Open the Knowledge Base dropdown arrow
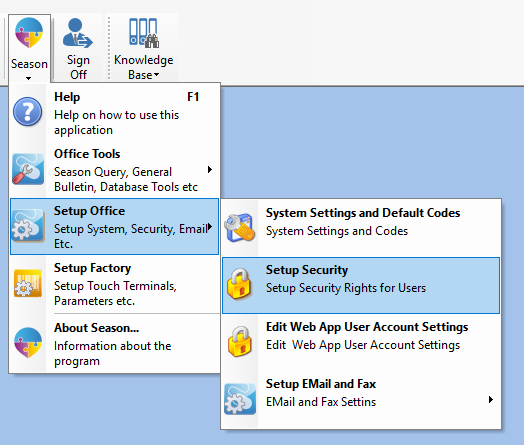Image resolution: width=524 pixels, height=445 pixels. click(156, 75)
